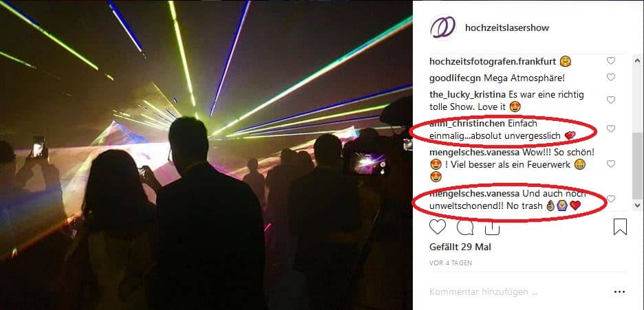Like the goodlifecgn Mega Atmosphäre comment
644x310 pixels.
click(x=611, y=77)
